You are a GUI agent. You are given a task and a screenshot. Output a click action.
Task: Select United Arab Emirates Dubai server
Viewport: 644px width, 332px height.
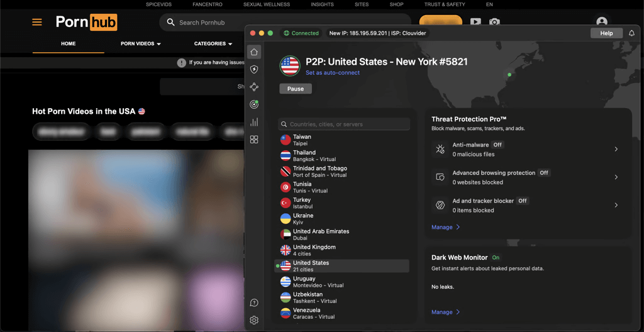[341, 235]
